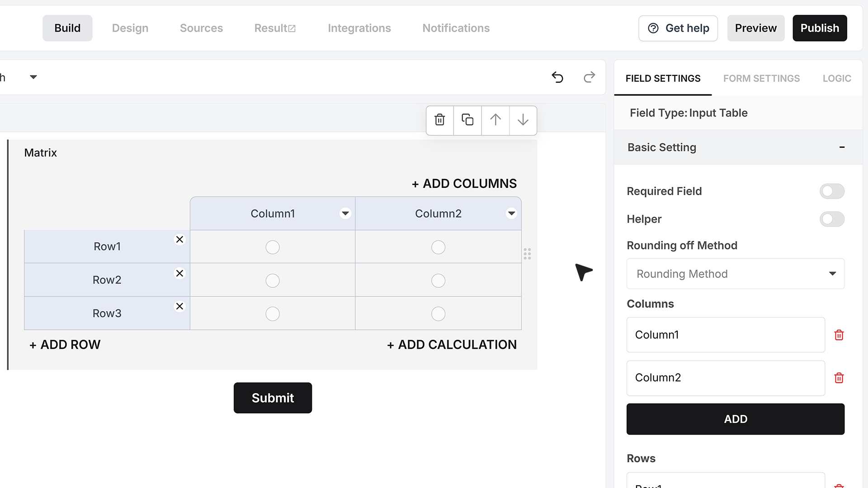Delete Column2 with its red trash icon
The height and width of the screenshot is (488, 868).
coord(839,378)
